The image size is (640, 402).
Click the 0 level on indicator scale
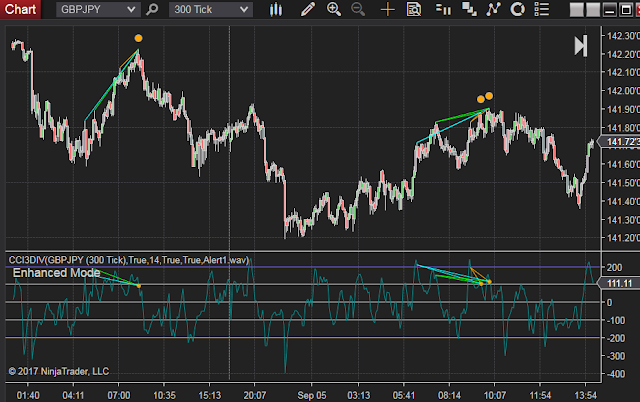click(609, 302)
